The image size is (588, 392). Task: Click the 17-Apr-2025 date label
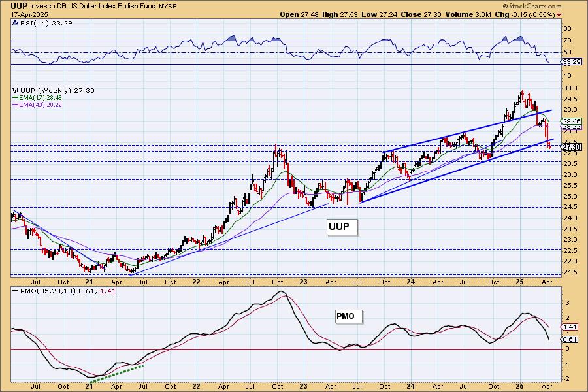(x=29, y=14)
